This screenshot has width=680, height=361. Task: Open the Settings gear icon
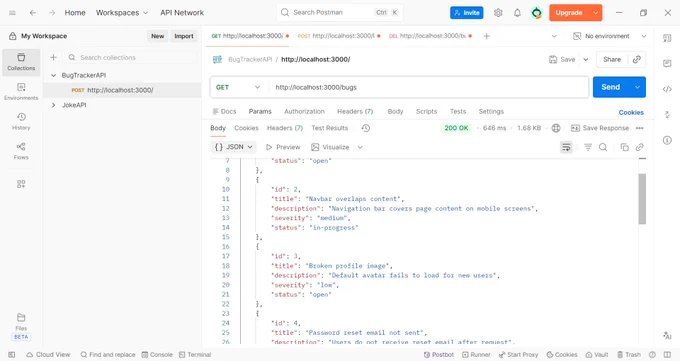tap(498, 13)
